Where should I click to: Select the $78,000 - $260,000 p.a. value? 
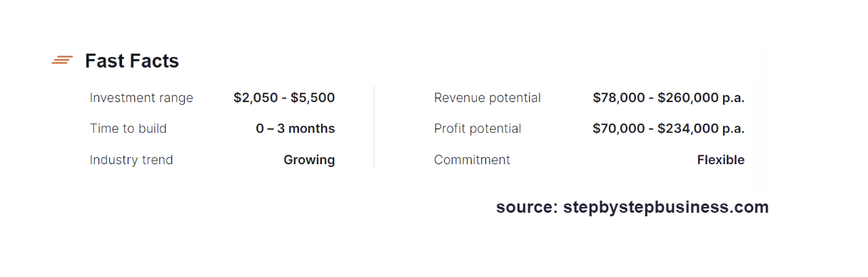click(x=669, y=98)
